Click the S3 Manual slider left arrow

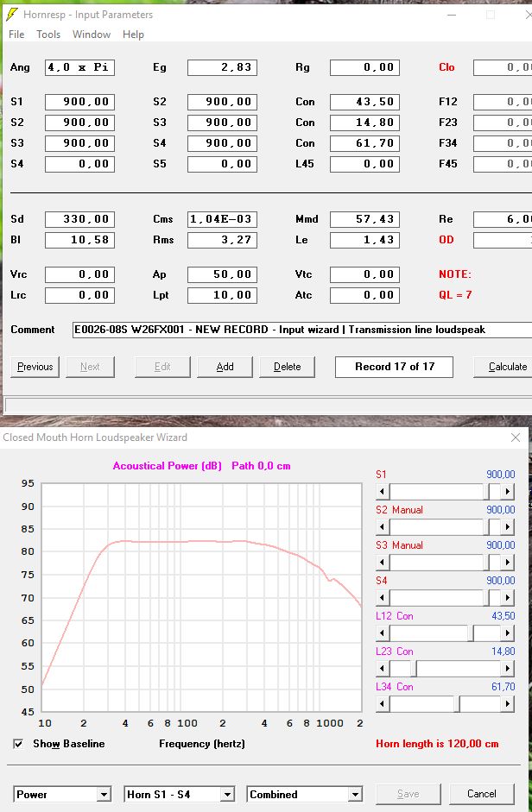pos(383,563)
